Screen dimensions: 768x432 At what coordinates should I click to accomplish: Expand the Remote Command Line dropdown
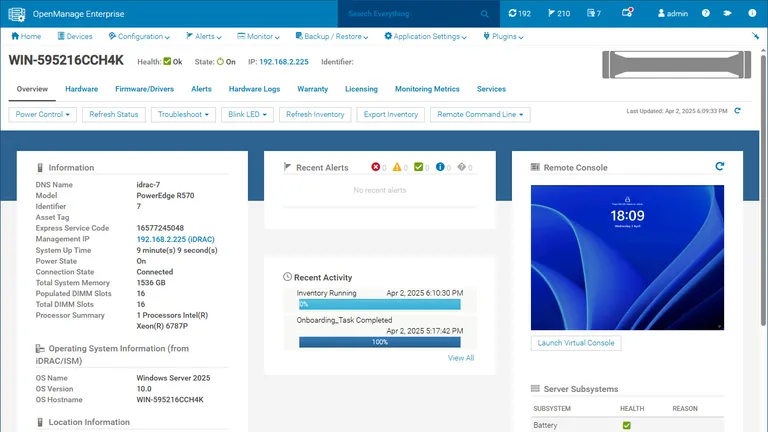tap(480, 115)
